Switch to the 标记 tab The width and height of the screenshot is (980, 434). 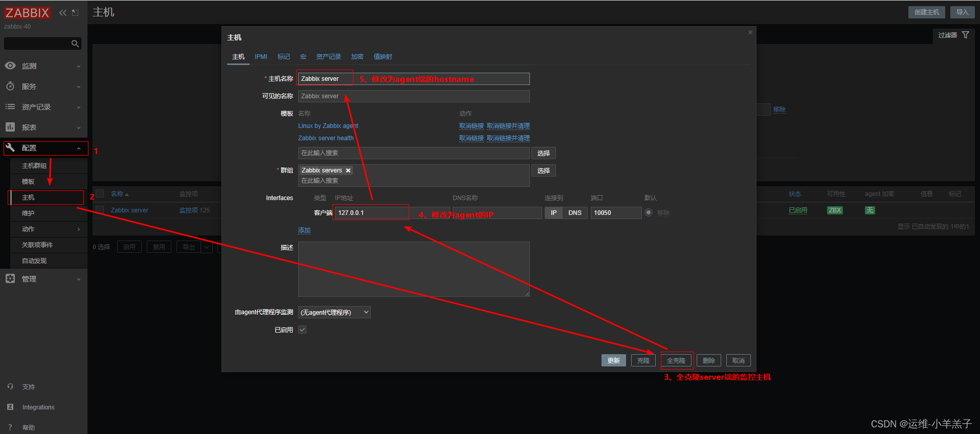283,57
